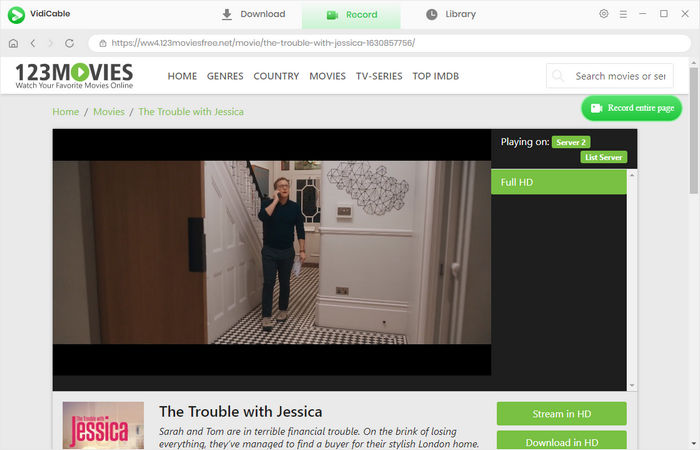Go to browser home page icon
This screenshot has width=700, height=450.
[13, 43]
